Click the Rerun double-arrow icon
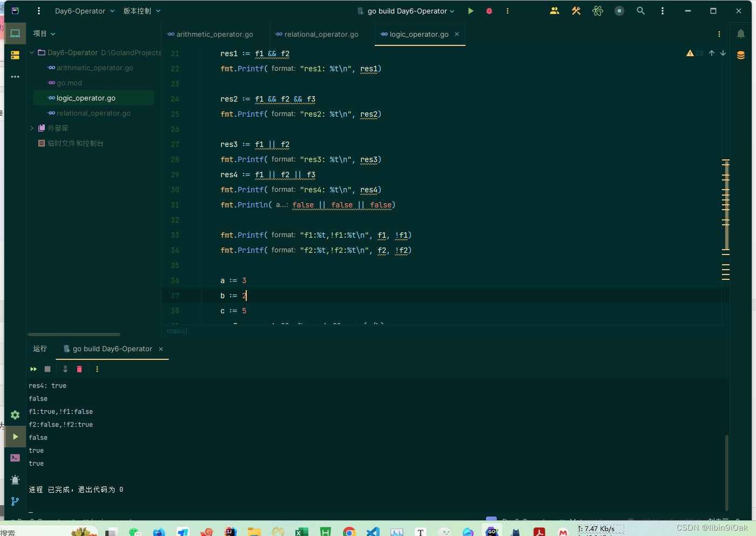Viewport: 756px width, 536px height. point(33,369)
